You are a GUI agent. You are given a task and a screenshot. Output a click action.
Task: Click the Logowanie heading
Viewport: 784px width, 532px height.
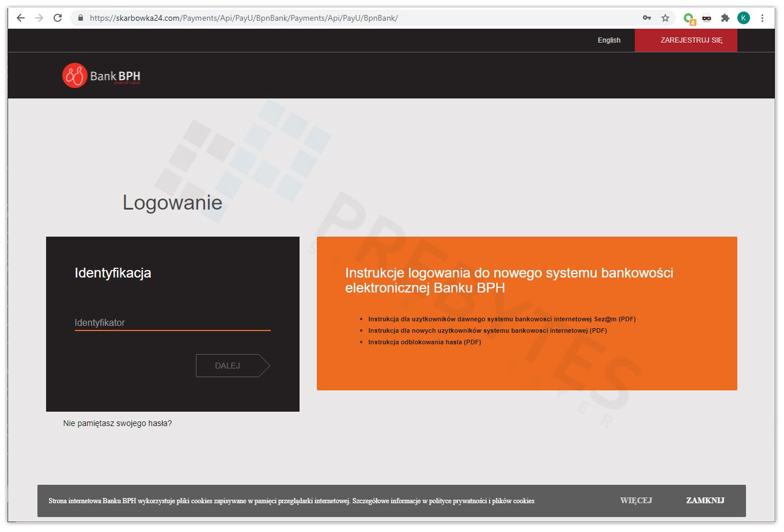pyautogui.click(x=172, y=203)
